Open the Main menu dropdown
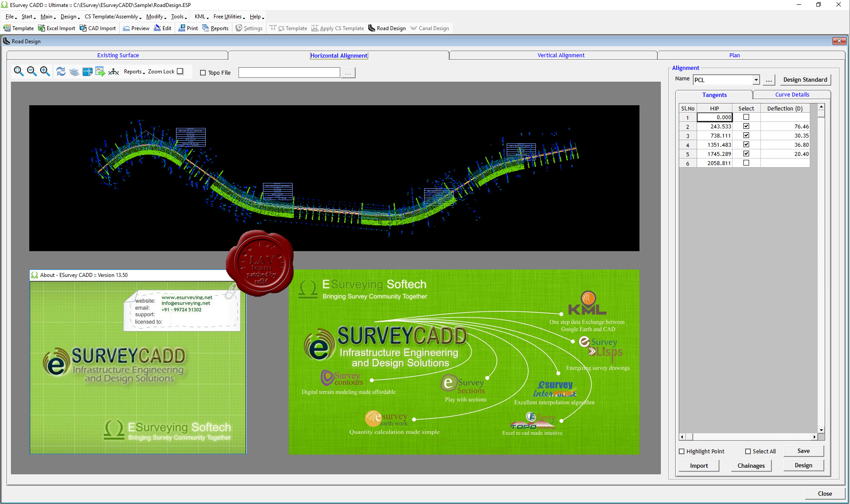Viewport: 850px width, 504px height. pos(48,17)
